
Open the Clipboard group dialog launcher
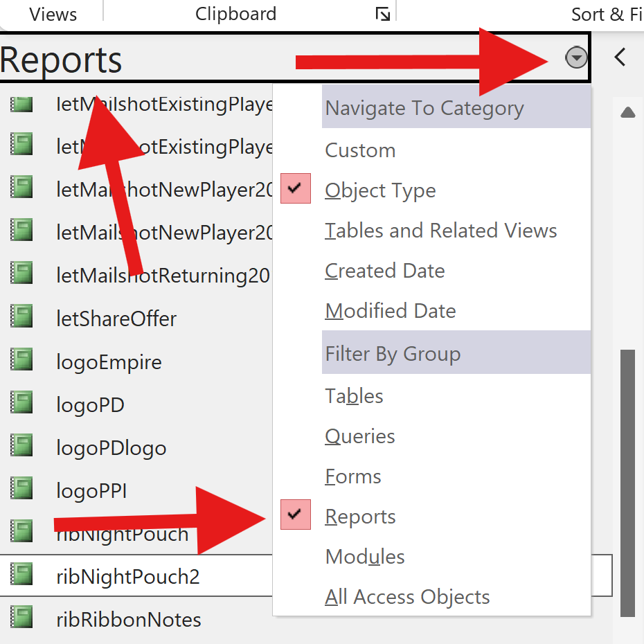[382, 14]
